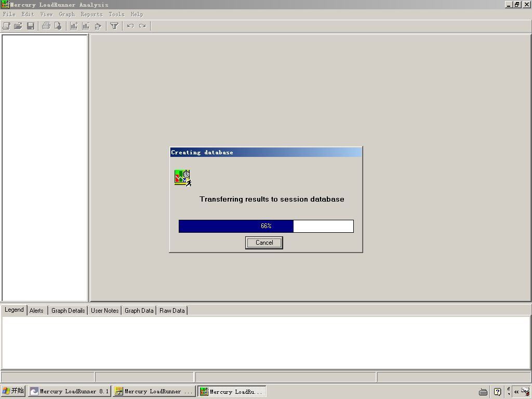
Task: Open the Tools menu
Action: pyautogui.click(x=117, y=14)
